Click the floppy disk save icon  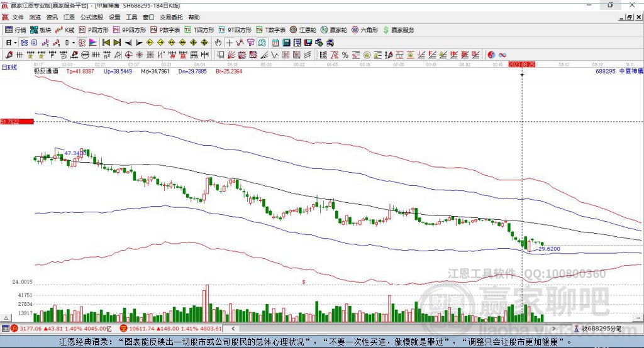308,43
